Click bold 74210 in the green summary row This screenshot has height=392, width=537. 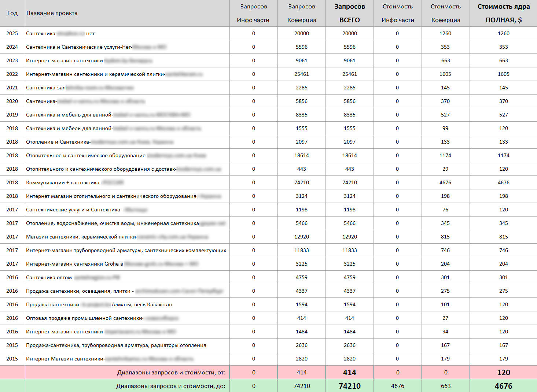point(350,386)
